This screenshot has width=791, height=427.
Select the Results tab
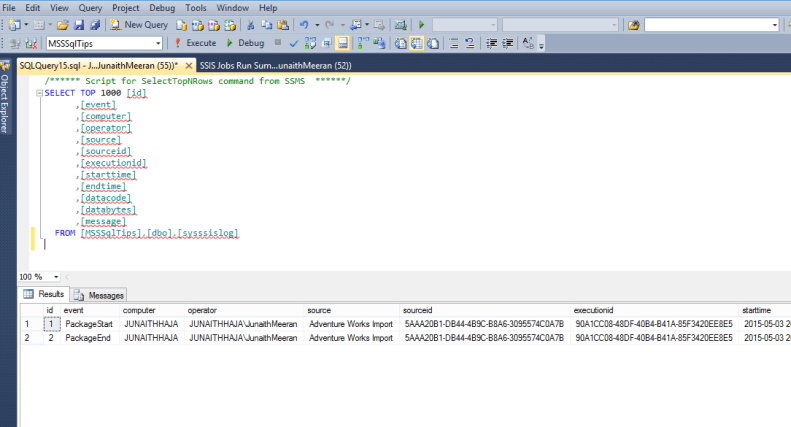[44, 294]
